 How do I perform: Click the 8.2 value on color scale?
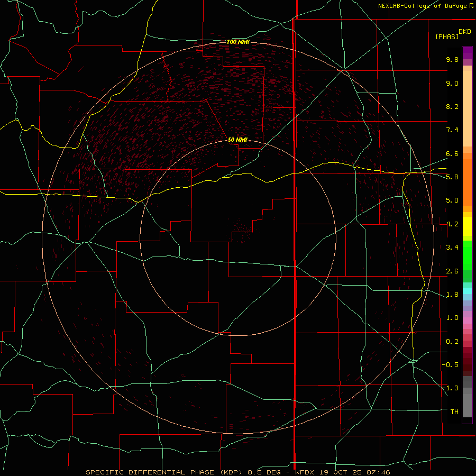pos(452,106)
